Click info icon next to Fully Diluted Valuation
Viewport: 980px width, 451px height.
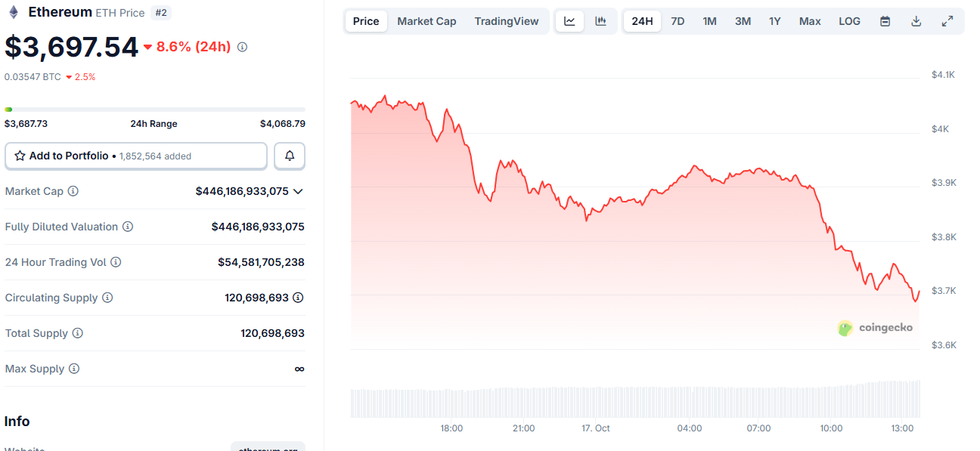(x=128, y=227)
